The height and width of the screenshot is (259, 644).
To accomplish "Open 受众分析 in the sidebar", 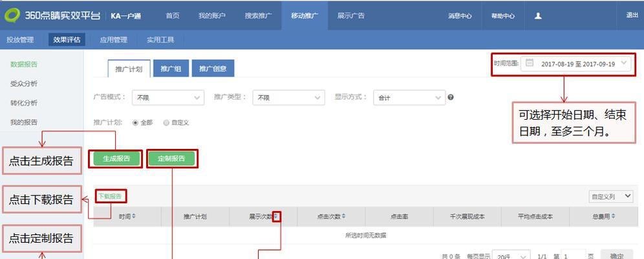I will (x=24, y=84).
